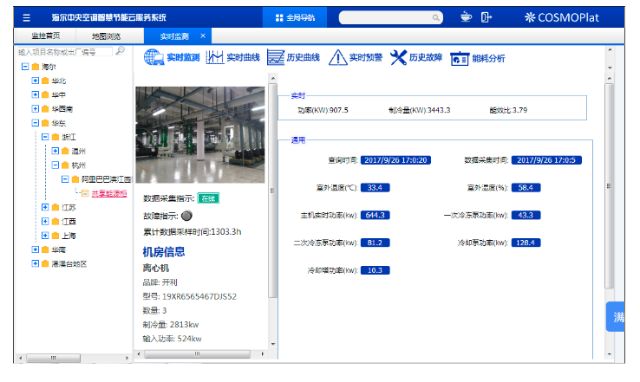Screen dimensions: 640x382
Task: Switch to the 监控首页 tab
Action: point(46,36)
